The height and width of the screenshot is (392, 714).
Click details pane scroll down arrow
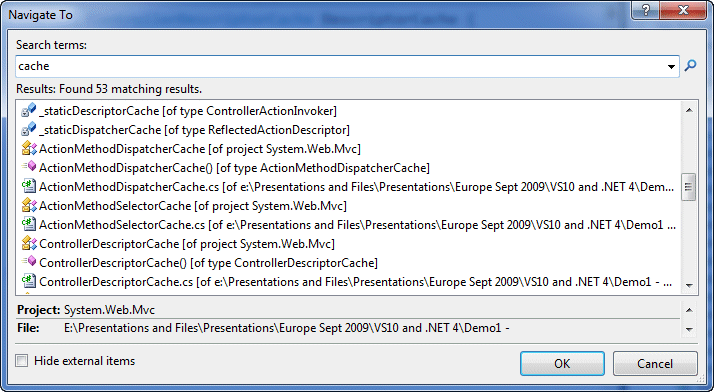tap(689, 330)
